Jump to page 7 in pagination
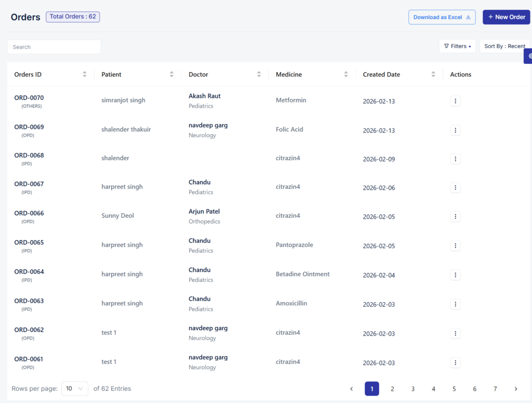Screen dimensions: 532x403 pos(495,389)
